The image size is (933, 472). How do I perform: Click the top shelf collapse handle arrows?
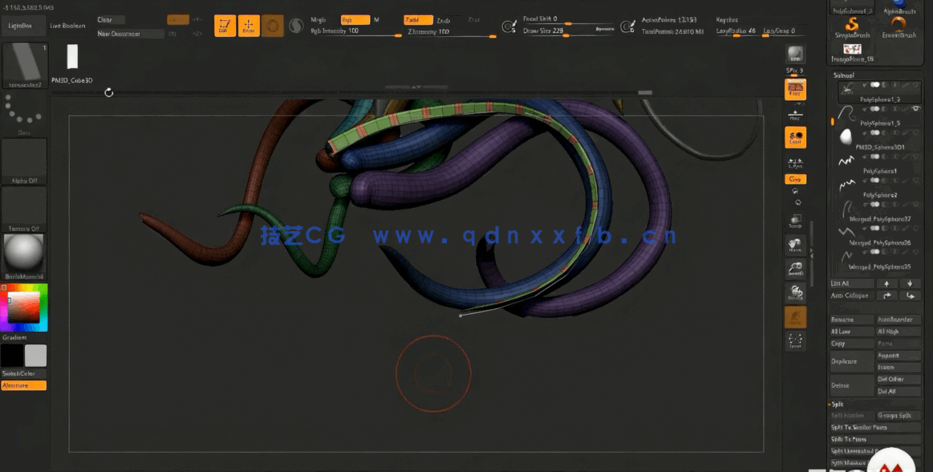coord(416,87)
